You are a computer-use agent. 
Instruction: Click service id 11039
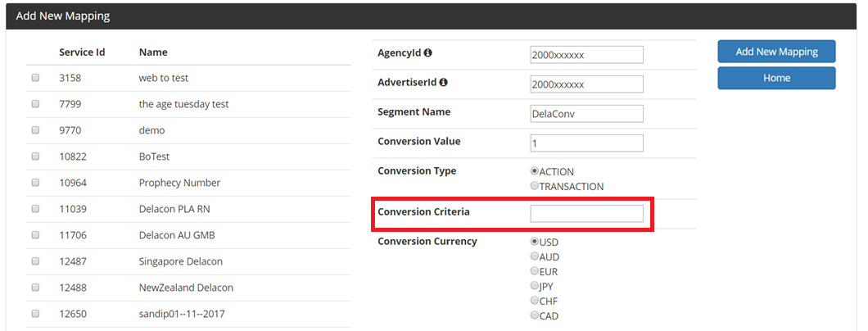[x=73, y=209]
